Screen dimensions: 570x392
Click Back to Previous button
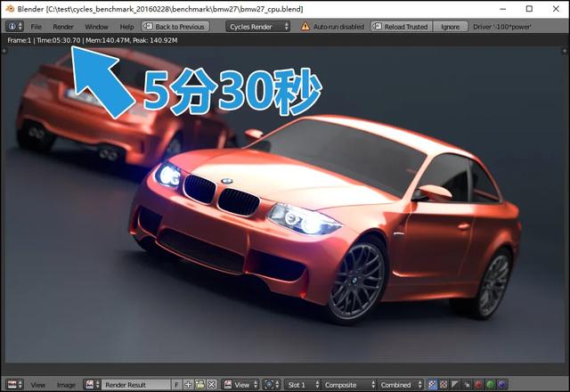click(x=175, y=27)
